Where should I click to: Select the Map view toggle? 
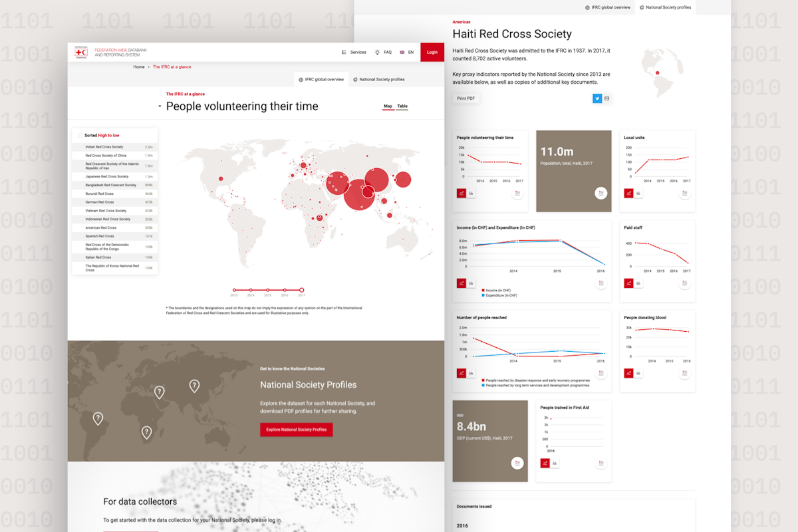(388, 106)
